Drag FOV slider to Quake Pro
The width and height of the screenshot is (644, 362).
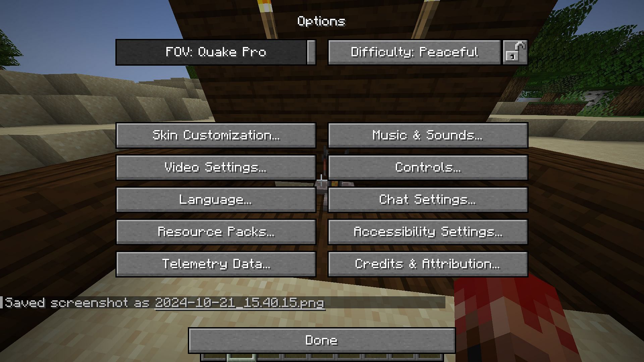(x=311, y=52)
